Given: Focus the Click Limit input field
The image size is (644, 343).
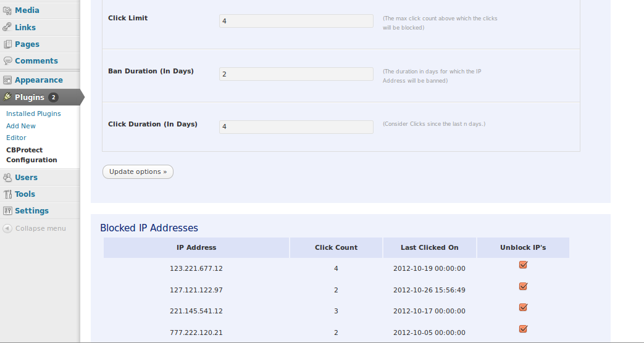Looking at the screenshot, I should [x=296, y=21].
